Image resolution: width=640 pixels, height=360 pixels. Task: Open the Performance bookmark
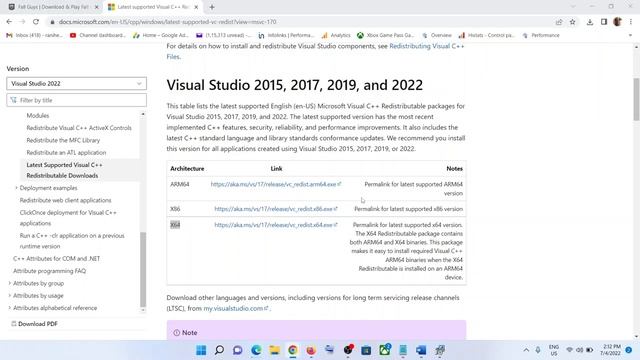click(541, 36)
